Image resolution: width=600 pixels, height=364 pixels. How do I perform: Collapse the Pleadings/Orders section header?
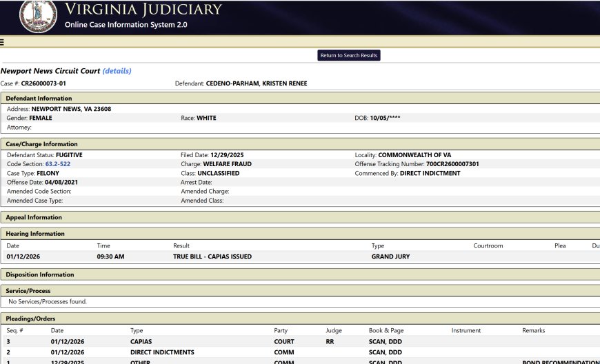[30, 318]
